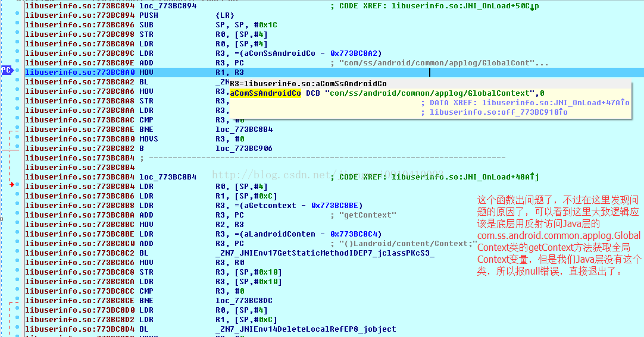Viewport: 644px width, 337px height.
Task: Set breakpoint at BNE line 773BC8CE
Action: click(x=17, y=299)
